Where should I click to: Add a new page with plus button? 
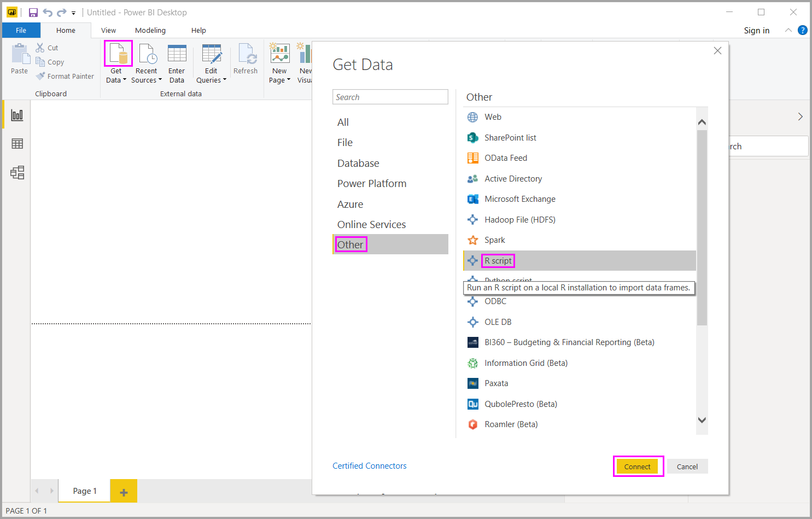[124, 491]
